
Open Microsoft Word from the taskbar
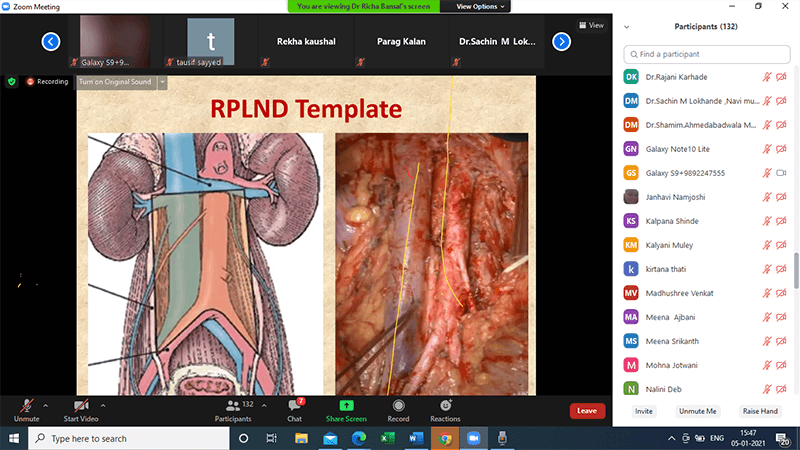(416, 438)
